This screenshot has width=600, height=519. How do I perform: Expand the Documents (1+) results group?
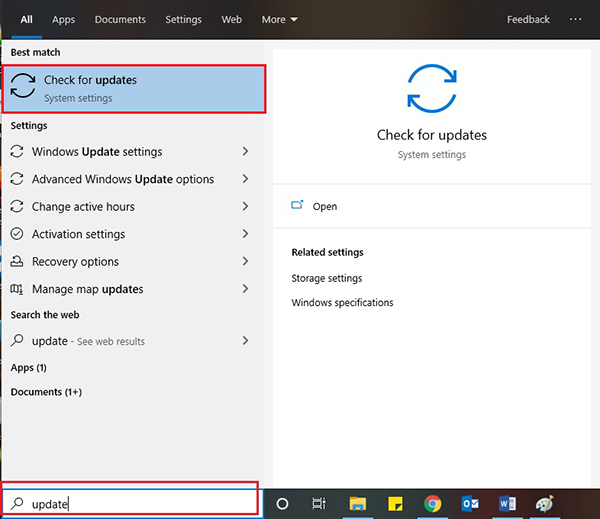46,392
